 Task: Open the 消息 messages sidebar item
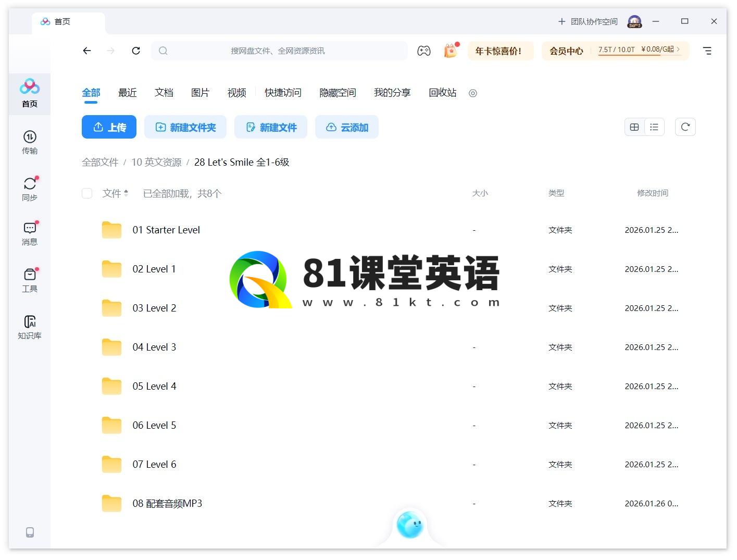click(x=30, y=233)
